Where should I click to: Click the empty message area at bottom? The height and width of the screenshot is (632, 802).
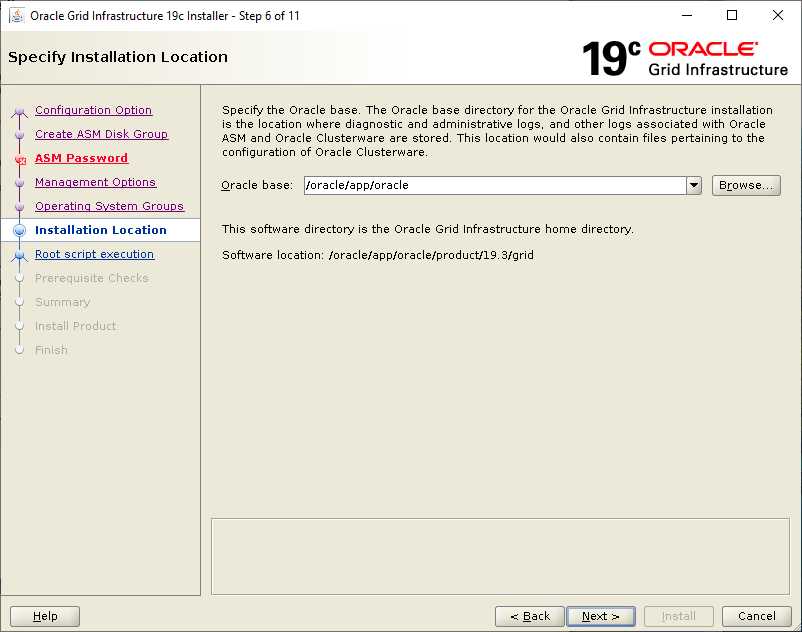(500, 556)
